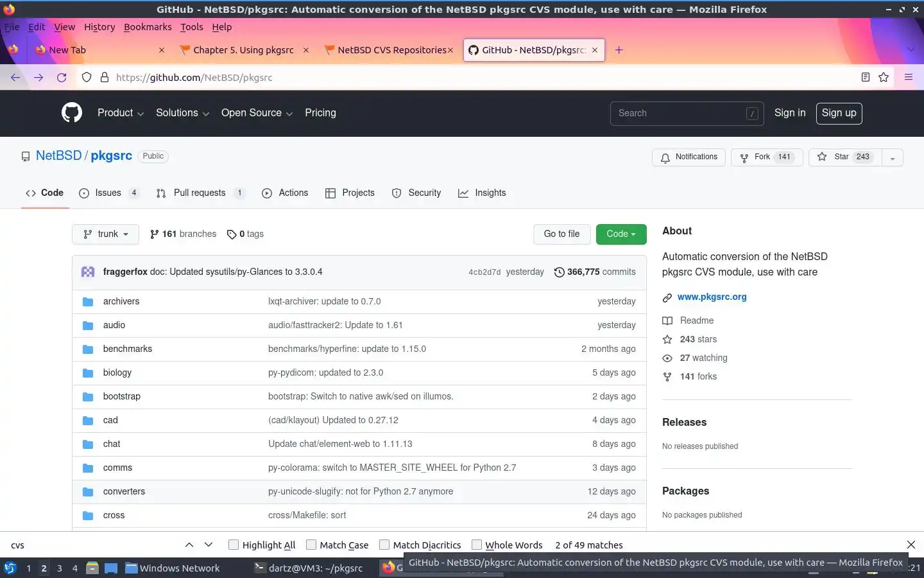Click fraggerfox avatar image
The width and height of the screenshot is (924, 578).
(x=88, y=272)
